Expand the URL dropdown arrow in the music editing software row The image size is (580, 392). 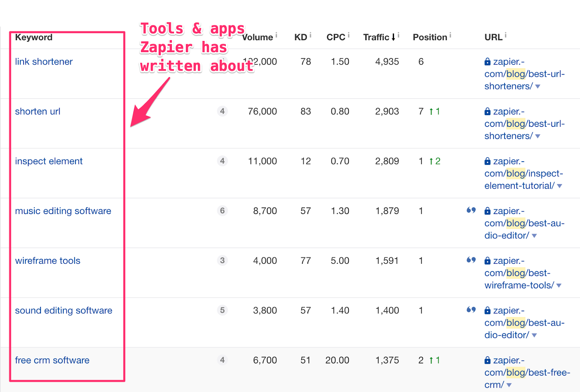point(534,236)
